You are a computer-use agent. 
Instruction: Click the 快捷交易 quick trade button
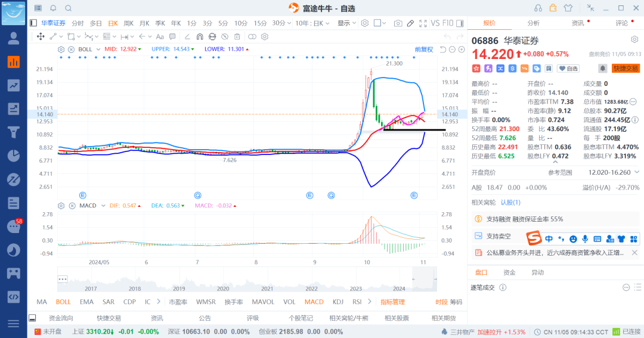pyautogui.click(x=626, y=69)
